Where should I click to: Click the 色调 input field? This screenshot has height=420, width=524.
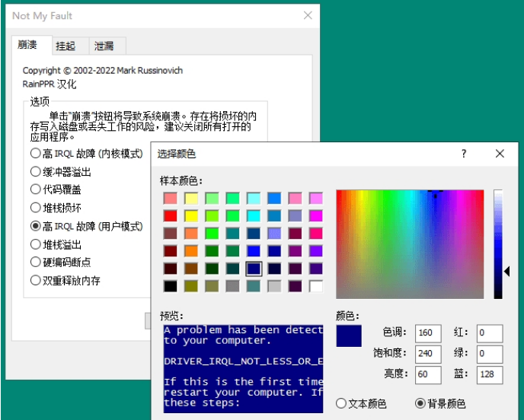[428, 332]
